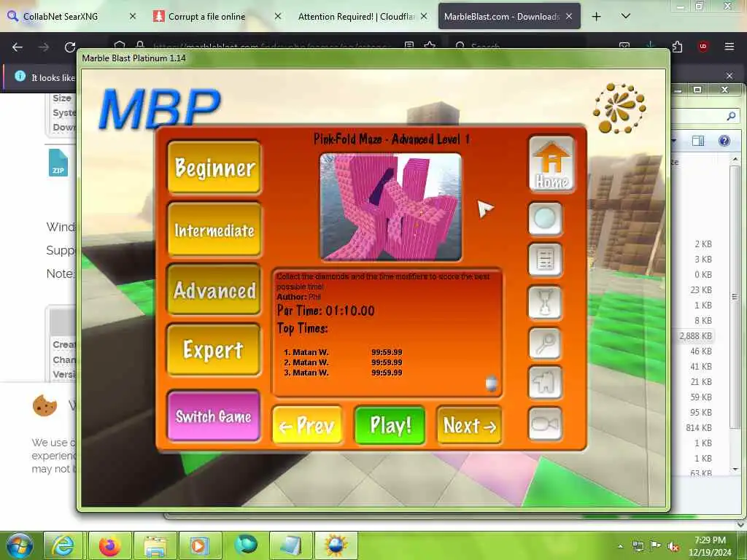Select the Beginner difficulty
747x560 pixels.
214,167
